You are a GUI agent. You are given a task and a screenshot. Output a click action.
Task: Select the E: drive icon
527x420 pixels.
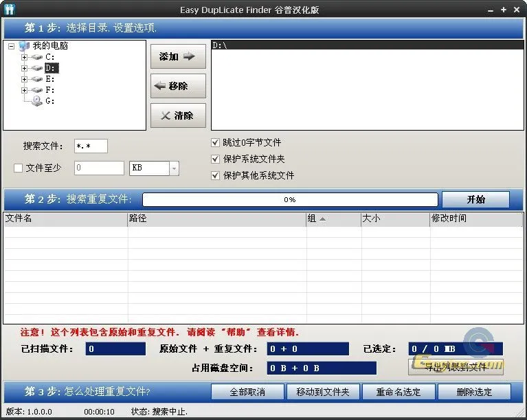(36, 79)
